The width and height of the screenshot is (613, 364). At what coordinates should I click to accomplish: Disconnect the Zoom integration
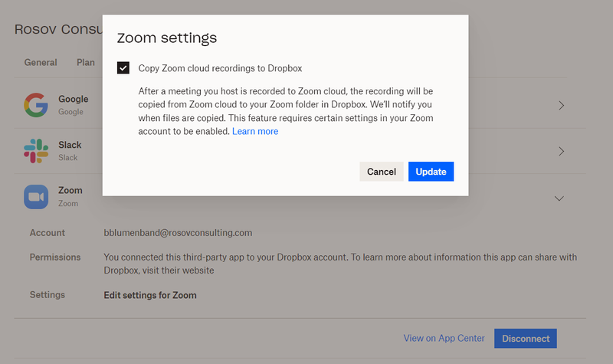point(526,338)
